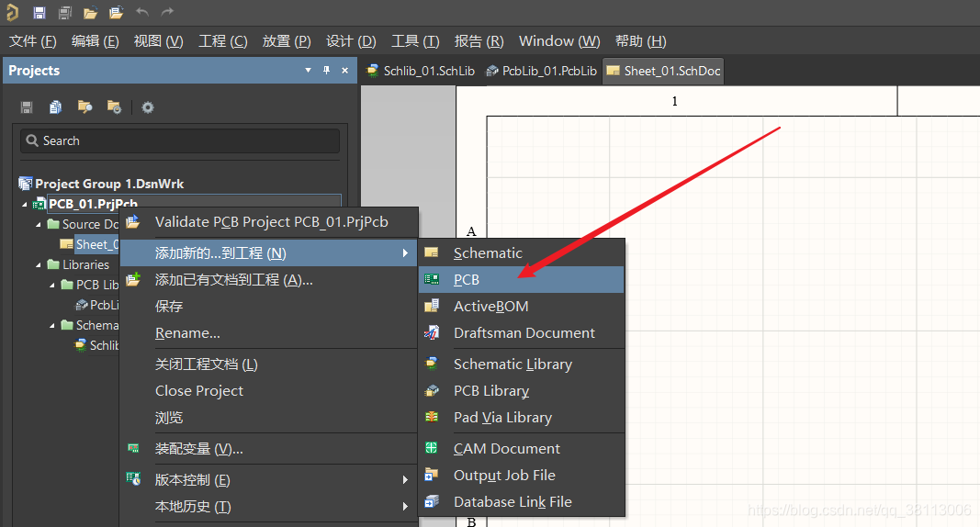The image size is (980, 527).
Task: Click the Output Job File icon
Action: coord(432,476)
